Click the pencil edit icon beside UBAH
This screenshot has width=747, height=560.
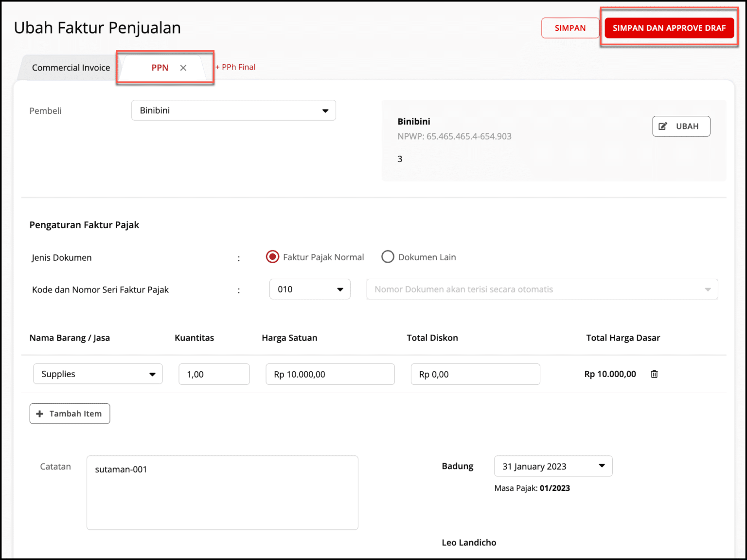coord(663,126)
